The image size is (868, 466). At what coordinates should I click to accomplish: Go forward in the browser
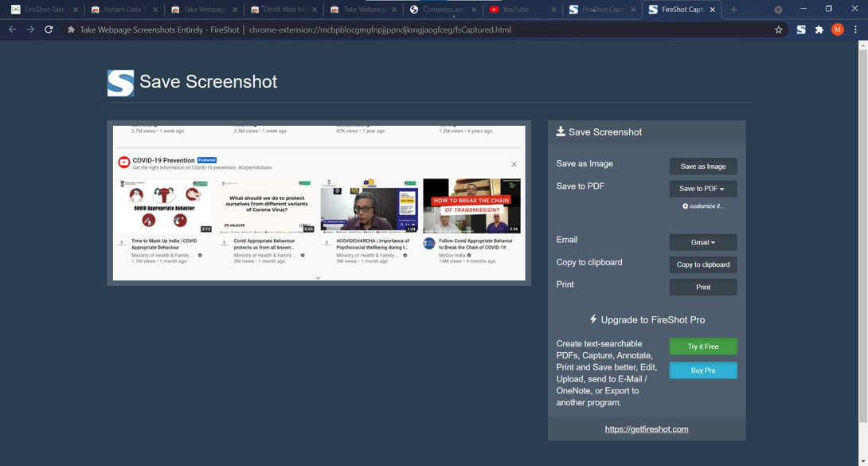pos(30,29)
